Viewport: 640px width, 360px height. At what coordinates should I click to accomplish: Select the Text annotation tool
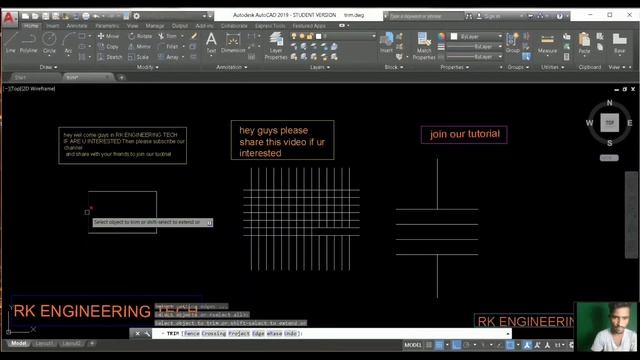coord(211,43)
